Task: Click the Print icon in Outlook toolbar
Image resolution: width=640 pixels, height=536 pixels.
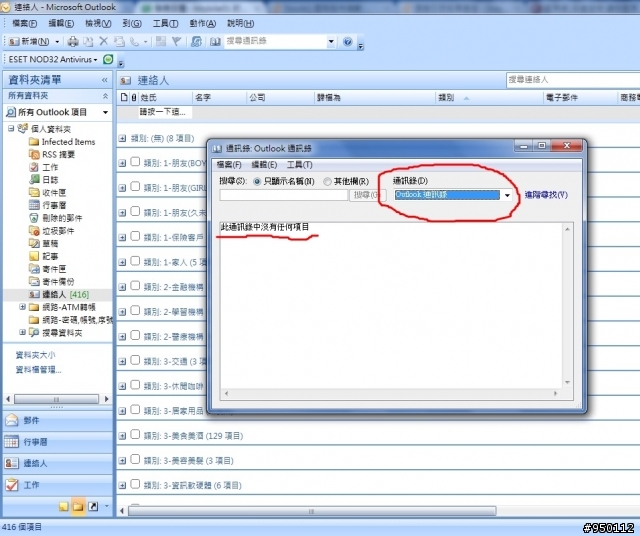Action: (73, 41)
